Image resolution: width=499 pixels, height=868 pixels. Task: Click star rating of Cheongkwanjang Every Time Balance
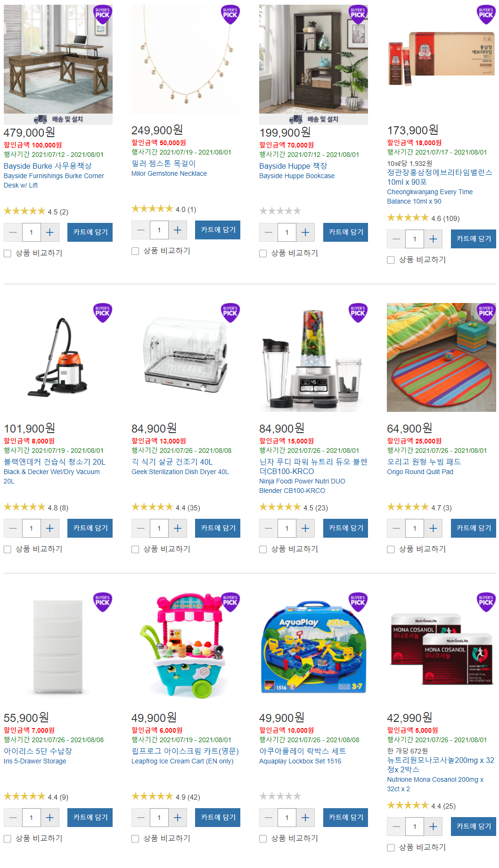pos(408,218)
